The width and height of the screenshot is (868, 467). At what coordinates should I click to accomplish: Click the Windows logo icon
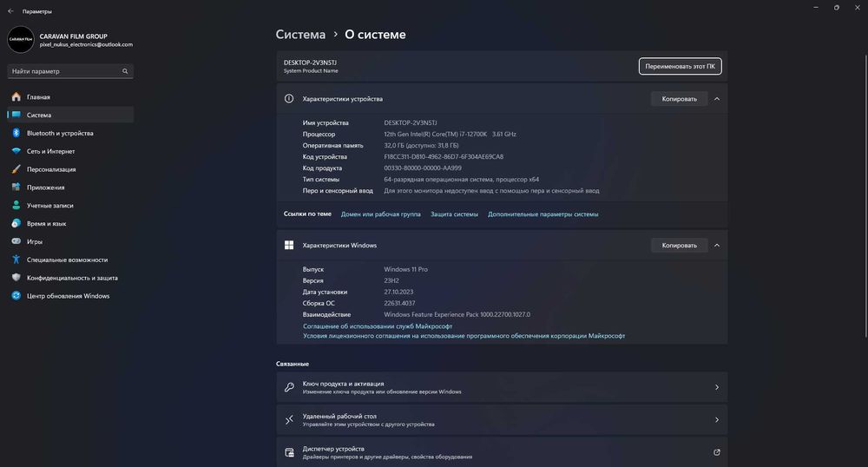[289, 245]
